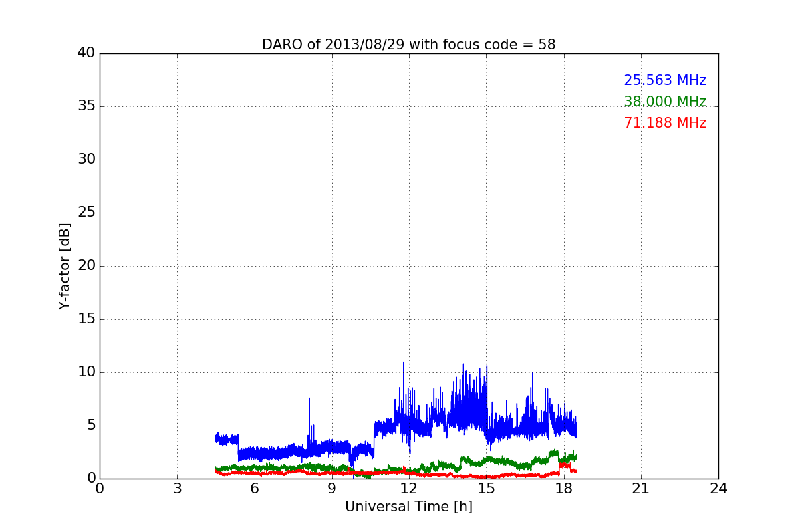Click x-axis tick label '24'
This screenshot has width=798, height=532.
pyautogui.click(x=718, y=489)
